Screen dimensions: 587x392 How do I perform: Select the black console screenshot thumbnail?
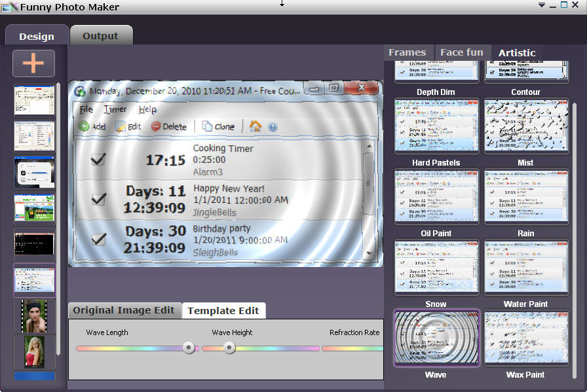click(35, 243)
